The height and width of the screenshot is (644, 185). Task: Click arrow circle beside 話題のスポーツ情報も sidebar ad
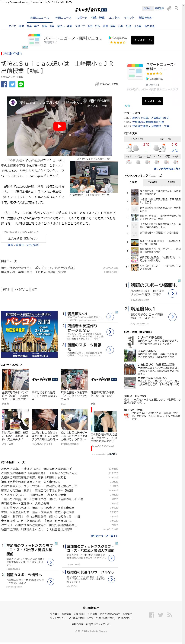(173, 293)
